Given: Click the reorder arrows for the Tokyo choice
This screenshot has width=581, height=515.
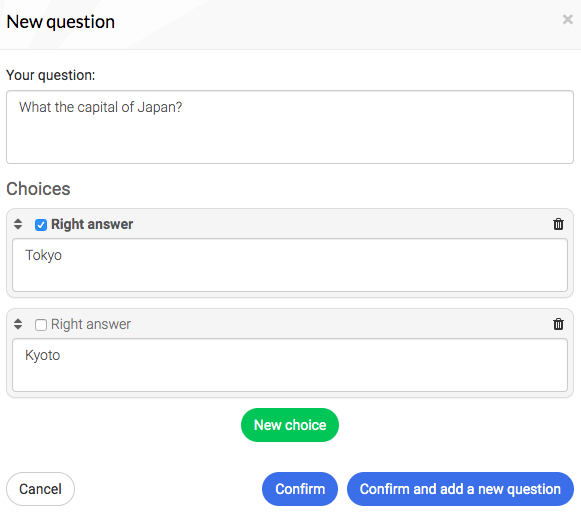Looking at the screenshot, I should 18,224.
